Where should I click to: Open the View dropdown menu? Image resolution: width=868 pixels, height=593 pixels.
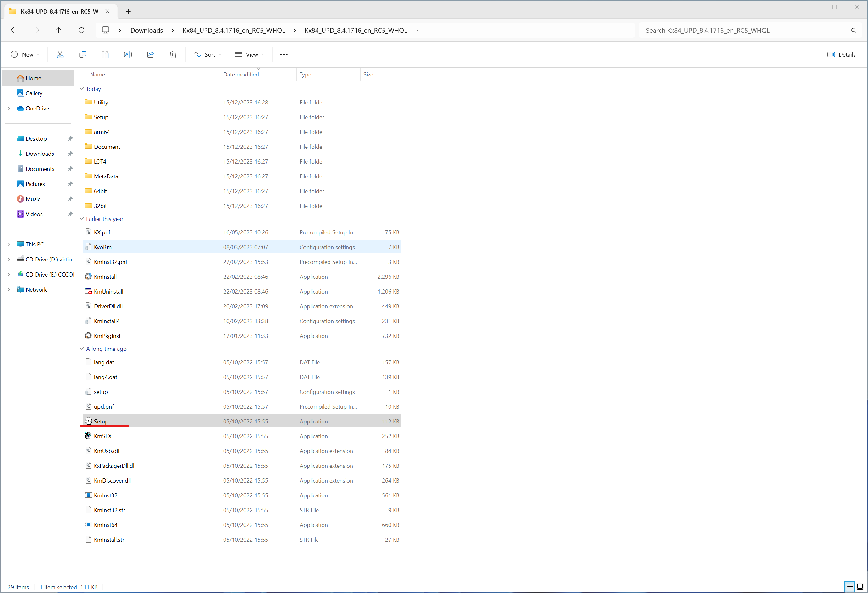coord(250,54)
